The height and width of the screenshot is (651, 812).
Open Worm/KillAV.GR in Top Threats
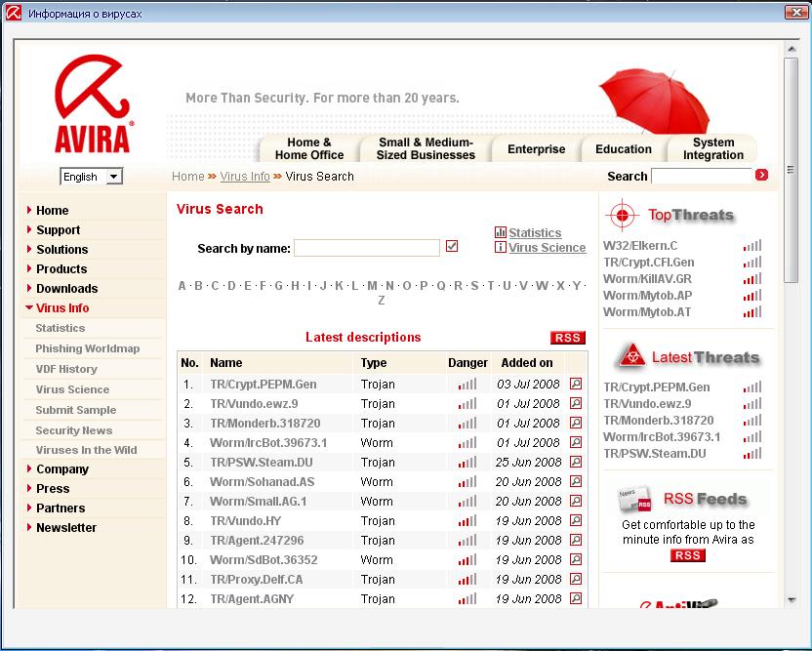[x=647, y=278]
